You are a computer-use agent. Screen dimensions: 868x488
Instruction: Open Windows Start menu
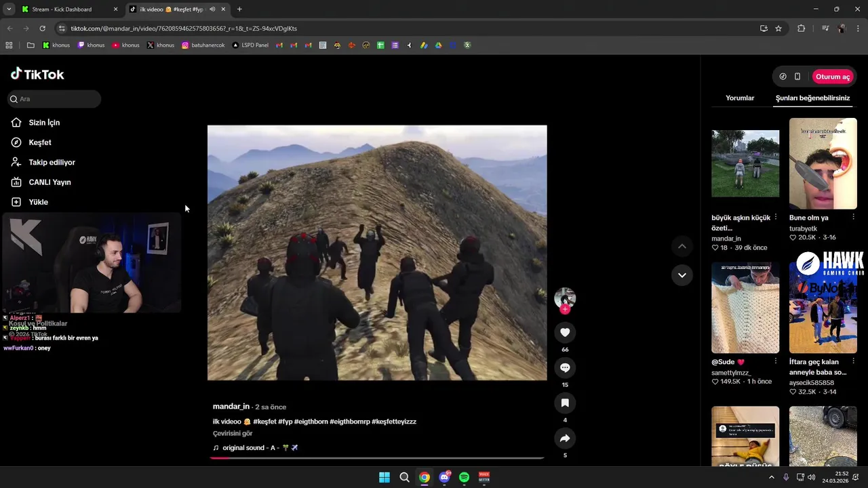click(384, 477)
